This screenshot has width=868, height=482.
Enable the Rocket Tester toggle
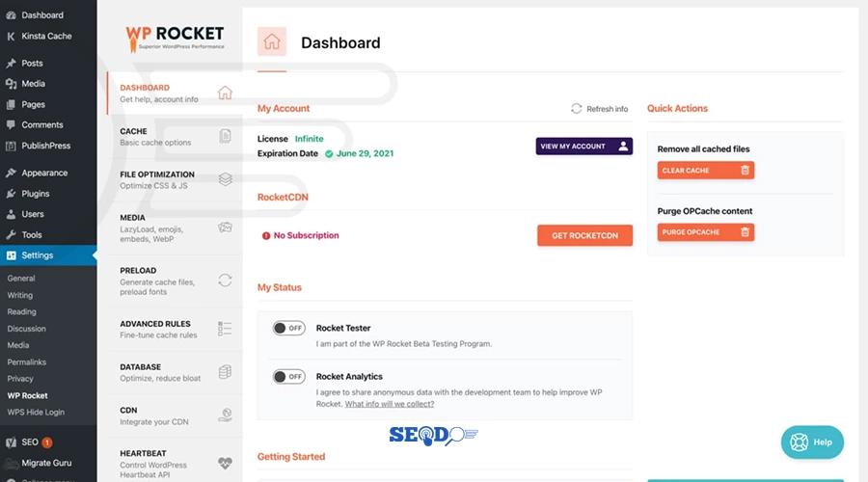click(288, 328)
